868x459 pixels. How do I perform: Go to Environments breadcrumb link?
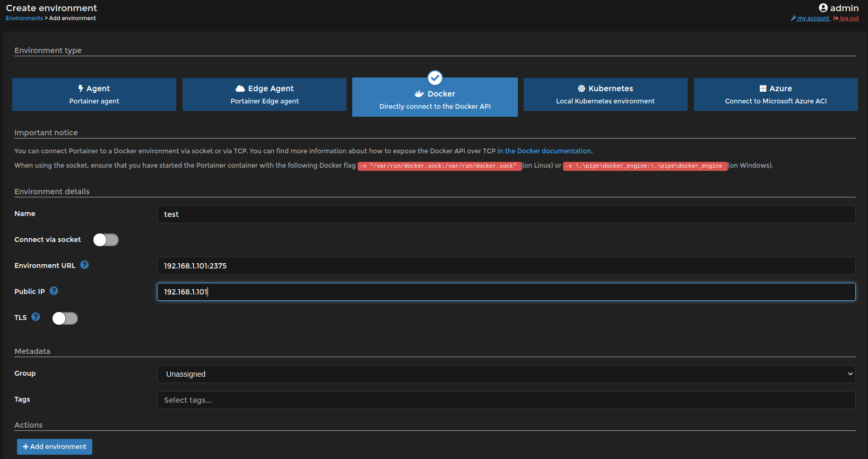[24, 18]
